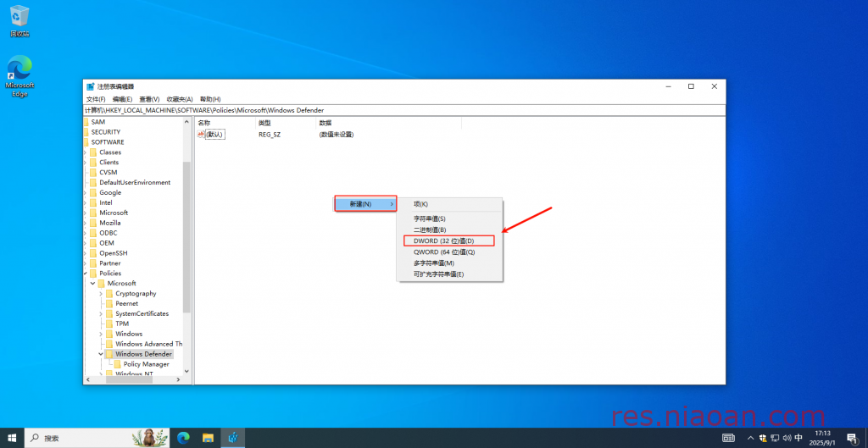Open the 帮助(H) menu
The height and width of the screenshot is (448, 868).
point(210,99)
